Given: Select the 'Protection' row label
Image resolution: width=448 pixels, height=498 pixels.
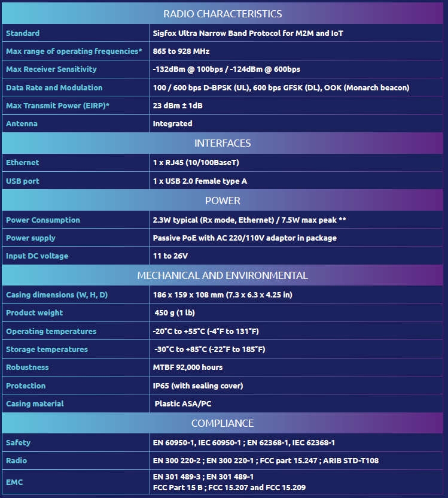Looking at the screenshot, I should pos(26,386).
